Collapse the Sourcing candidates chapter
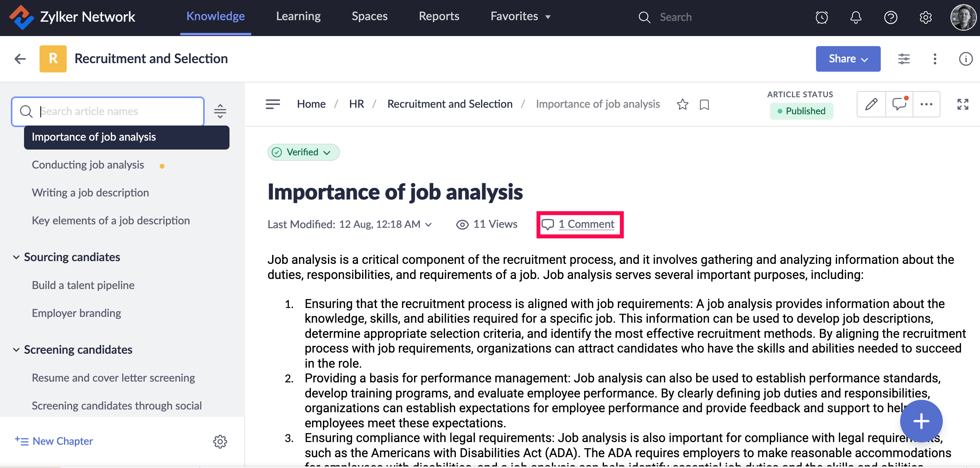 (16, 257)
